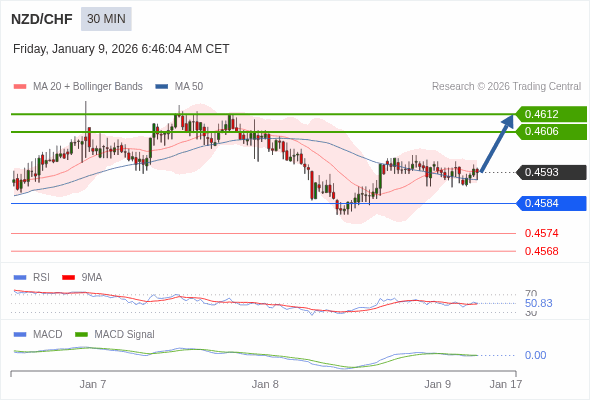The image size is (590, 400).
Task: Click the 0.4612 resistance price tag
Action: (x=552, y=114)
